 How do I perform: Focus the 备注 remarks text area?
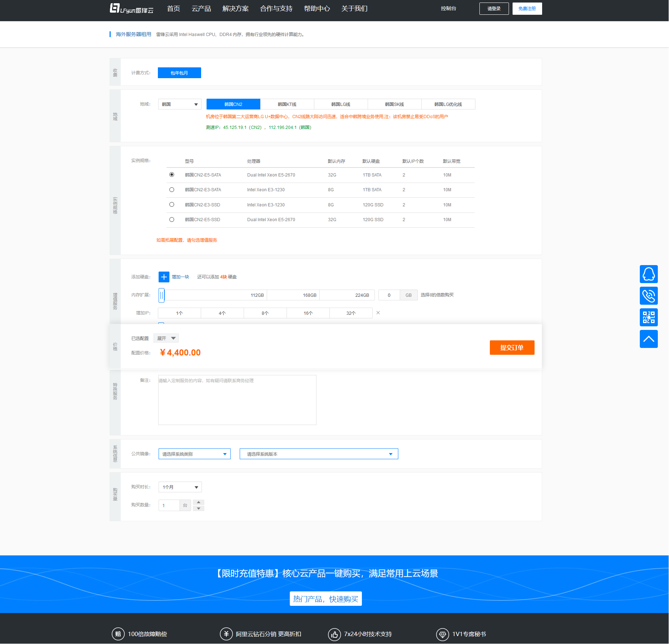point(237,400)
